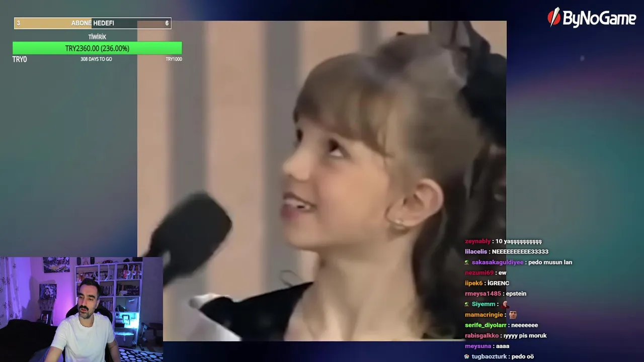Click the face emote in mamacringie's message
Viewport: 644px width, 362px height.
[513, 315]
